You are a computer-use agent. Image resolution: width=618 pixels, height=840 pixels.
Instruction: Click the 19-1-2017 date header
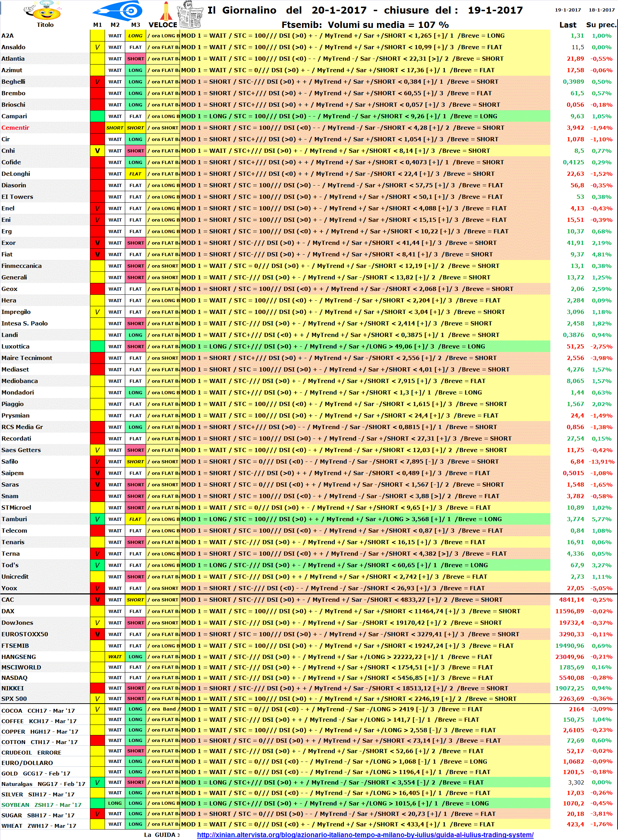[567, 10]
